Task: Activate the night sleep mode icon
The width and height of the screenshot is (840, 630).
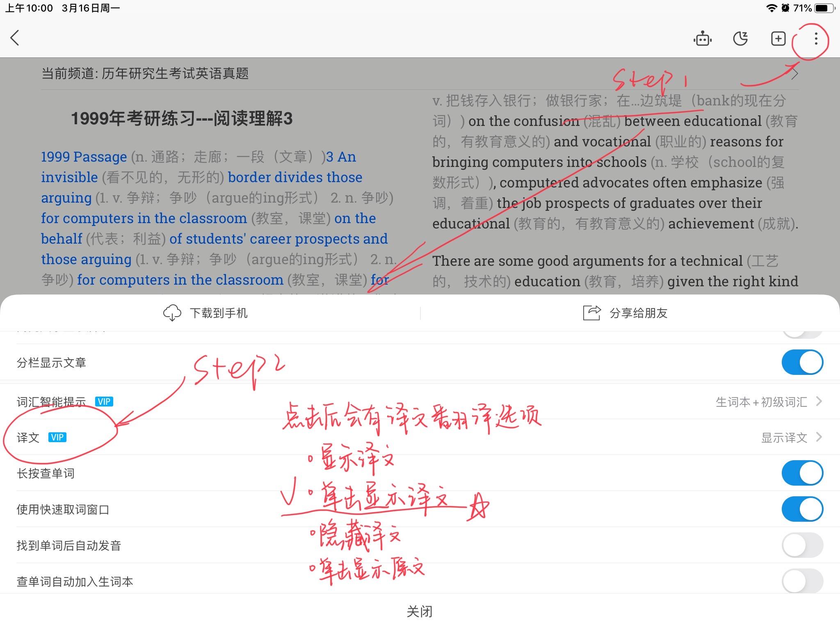Action: click(x=740, y=38)
